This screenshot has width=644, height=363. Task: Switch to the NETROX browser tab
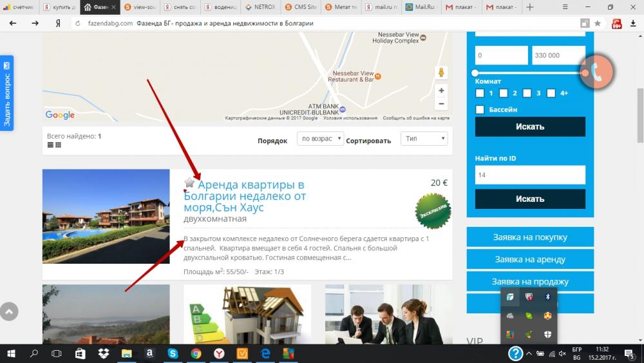point(261,7)
